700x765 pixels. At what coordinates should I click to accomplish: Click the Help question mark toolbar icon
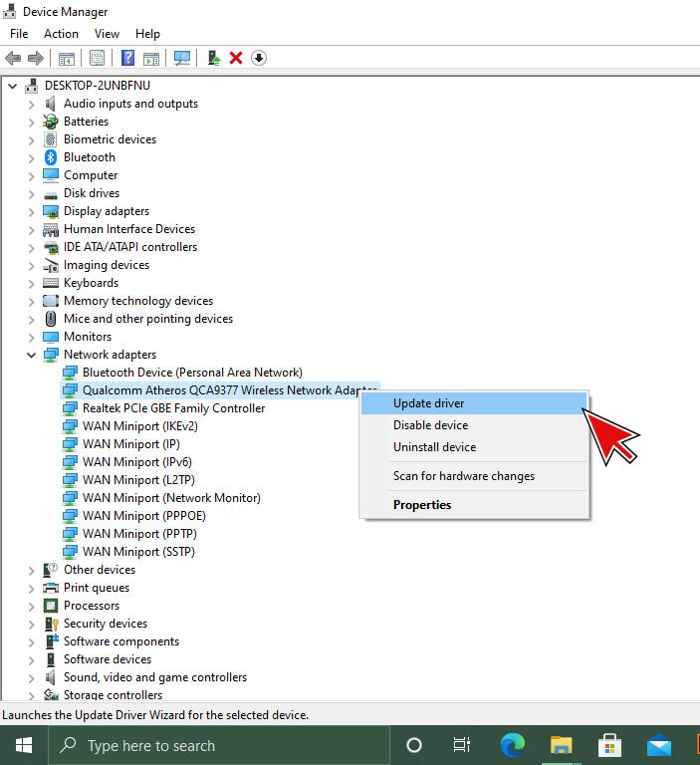(128, 58)
